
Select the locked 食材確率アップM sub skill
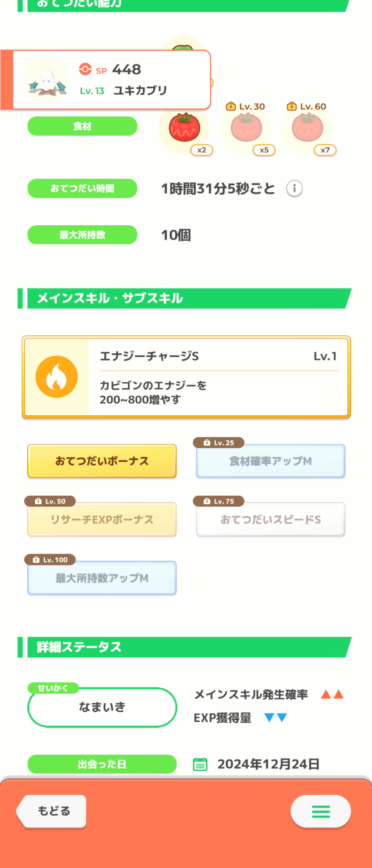tap(270, 461)
